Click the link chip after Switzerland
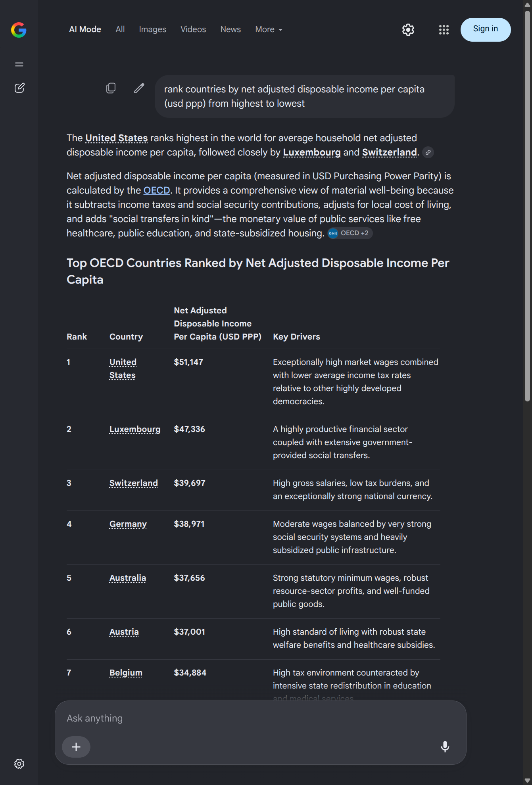 (x=428, y=152)
